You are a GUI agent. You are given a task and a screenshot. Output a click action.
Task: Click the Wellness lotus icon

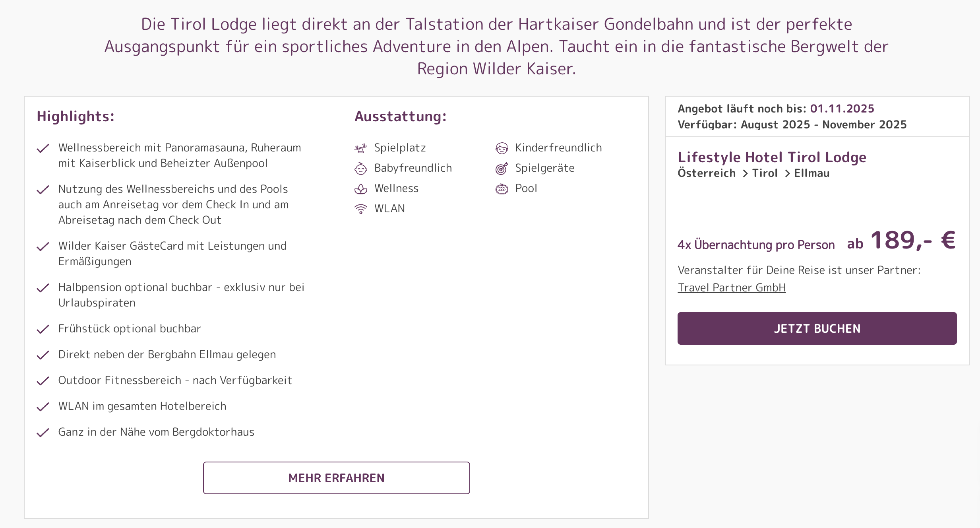click(x=361, y=189)
